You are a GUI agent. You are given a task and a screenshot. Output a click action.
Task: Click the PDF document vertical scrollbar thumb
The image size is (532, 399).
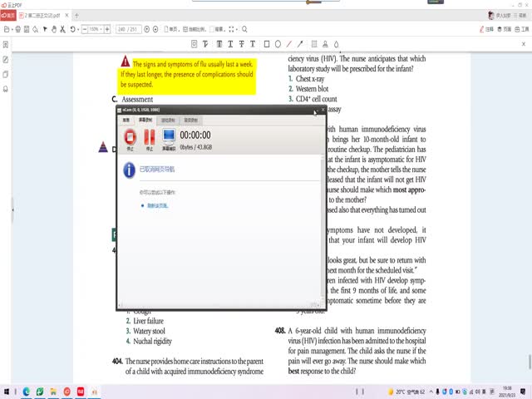pos(530,362)
